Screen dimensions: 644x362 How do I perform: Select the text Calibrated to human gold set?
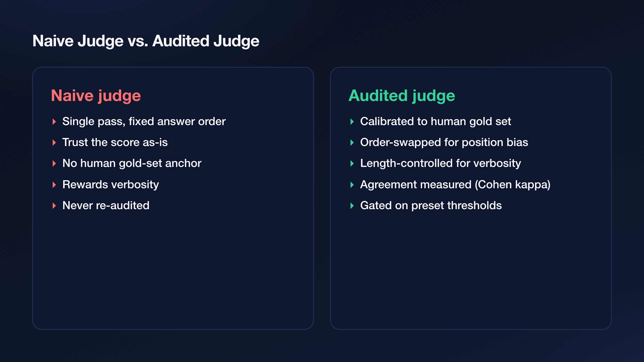point(436,122)
